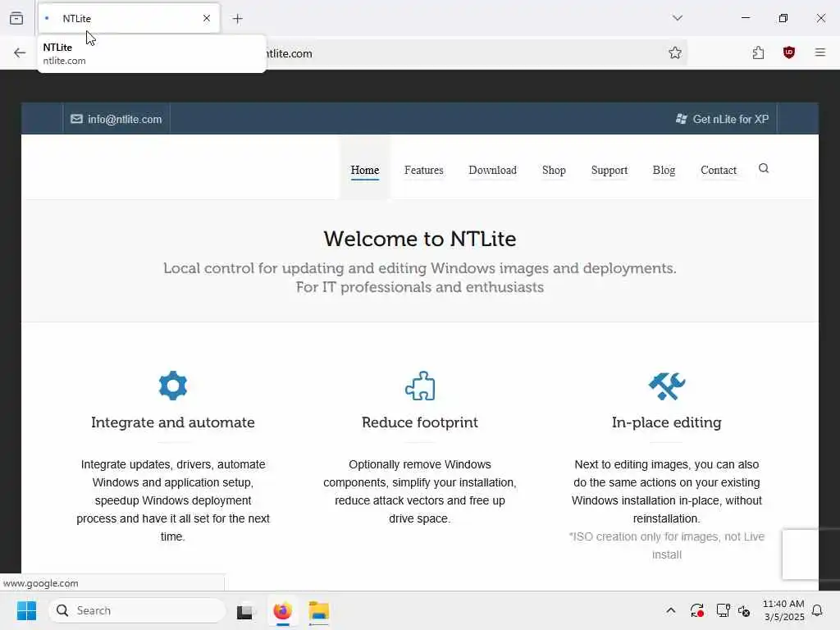Open the network tray icon

(723, 610)
